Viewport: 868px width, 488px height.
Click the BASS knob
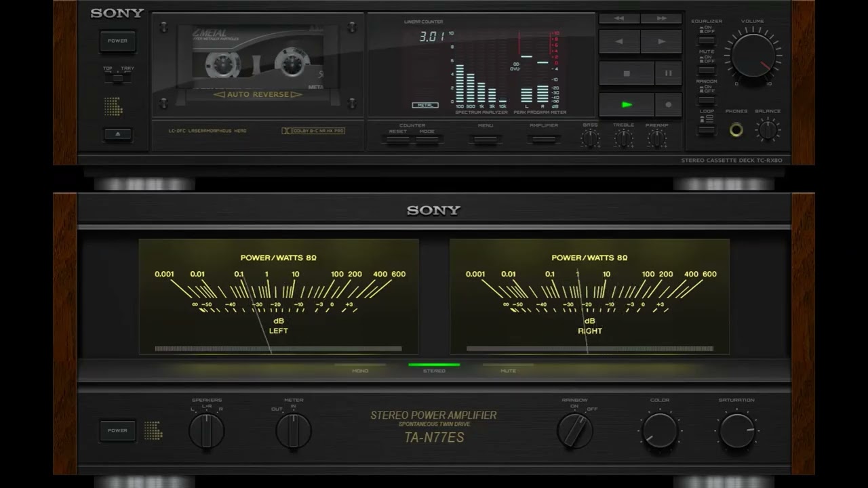coord(590,138)
